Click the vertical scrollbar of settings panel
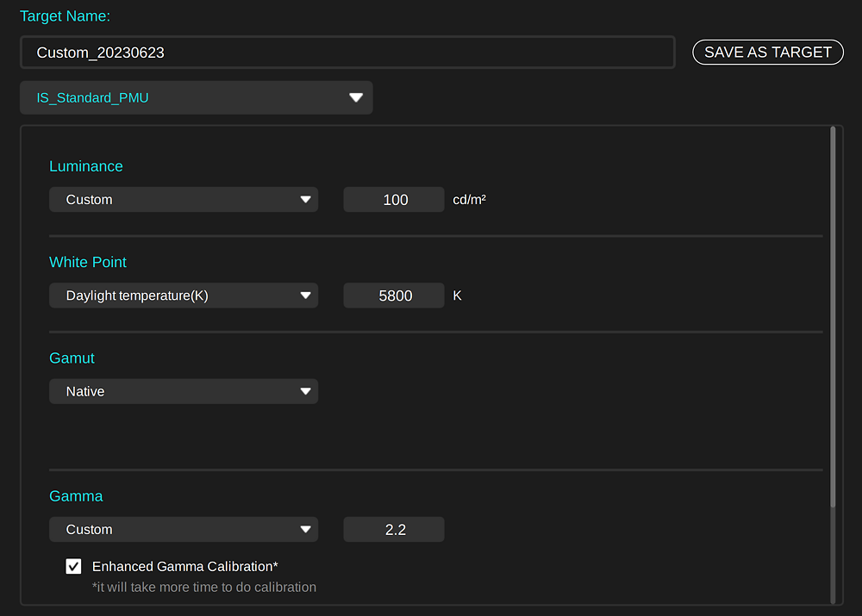Viewport: 862px width, 616px height. [833, 319]
